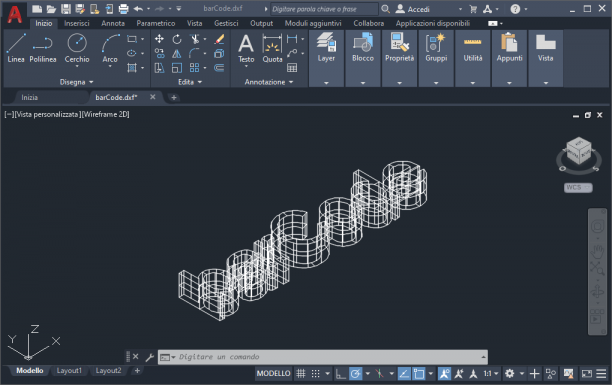Expand the Edita panel
The width and height of the screenshot is (612, 385).
[x=190, y=82]
